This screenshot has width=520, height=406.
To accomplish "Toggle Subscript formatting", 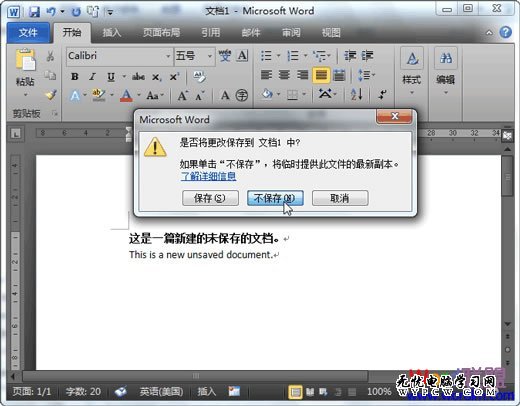I will click(x=156, y=77).
